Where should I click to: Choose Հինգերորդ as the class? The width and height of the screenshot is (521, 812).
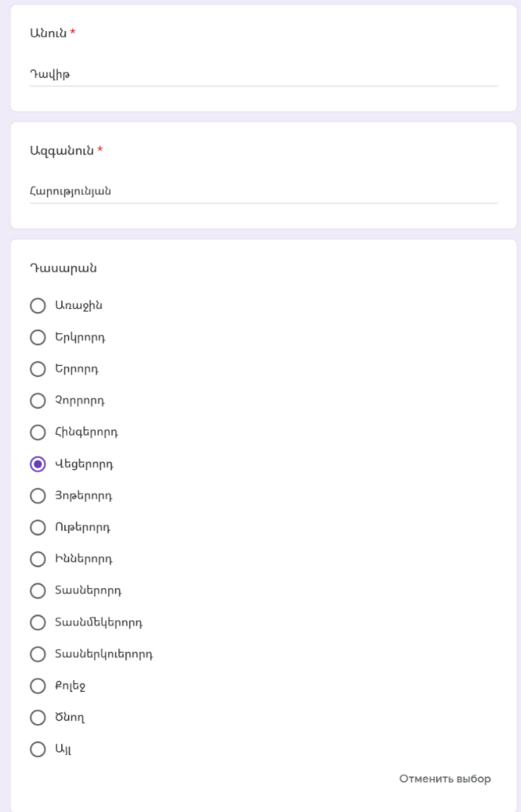click(37, 433)
